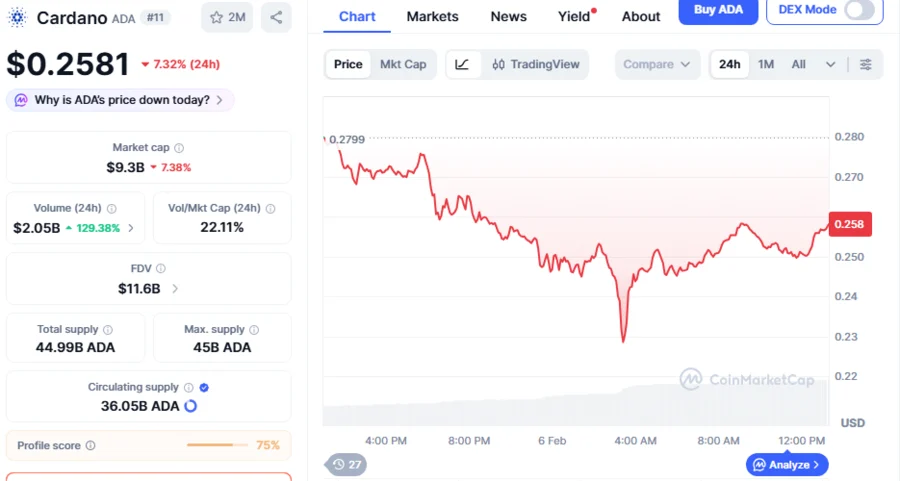Select the line chart type icon
Image resolution: width=900 pixels, height=481 pixels.
click(x=462, y=64)
